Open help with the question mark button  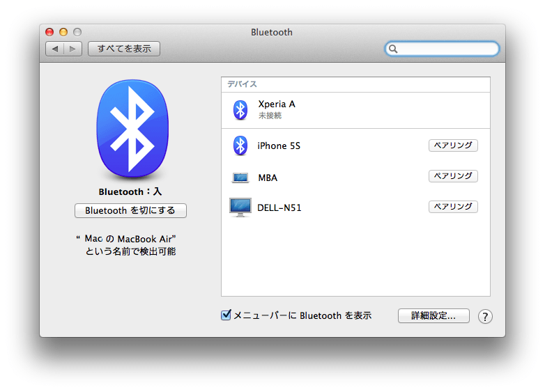[x=485, y=316]
